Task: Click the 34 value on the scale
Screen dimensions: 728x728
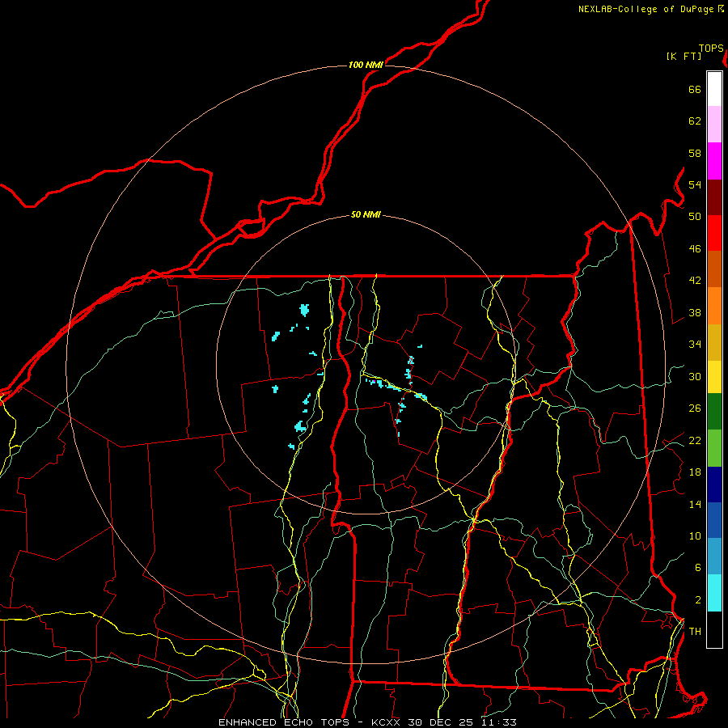Action: [695, 345]
